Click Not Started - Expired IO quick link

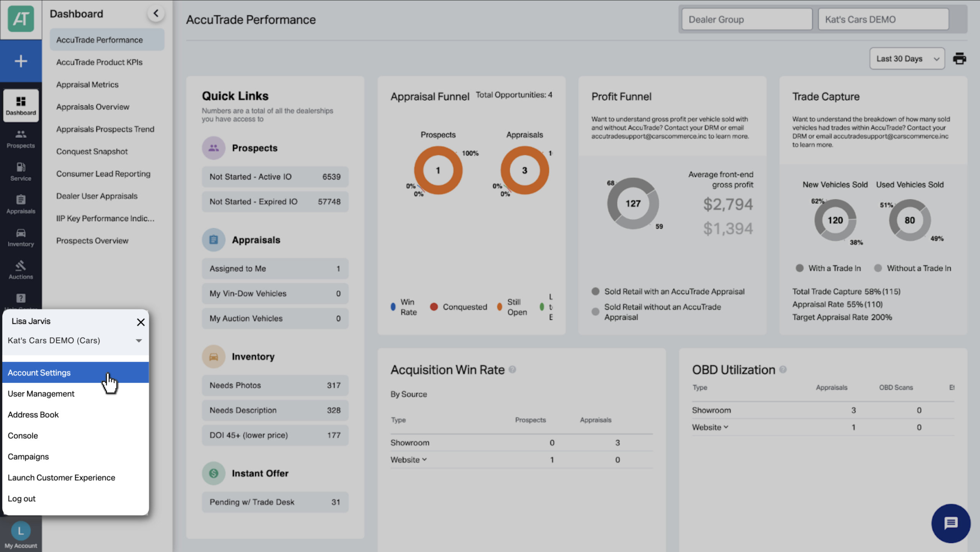point(275,201)
